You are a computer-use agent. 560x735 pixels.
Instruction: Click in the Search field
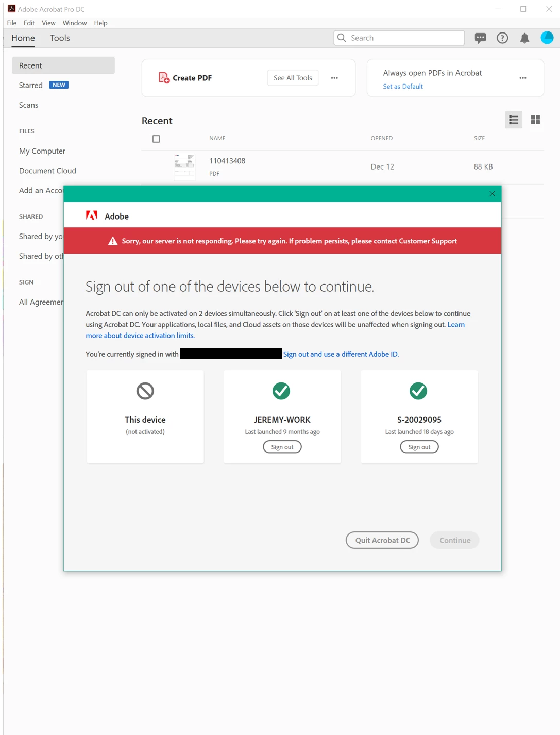(x=399, y=38)
